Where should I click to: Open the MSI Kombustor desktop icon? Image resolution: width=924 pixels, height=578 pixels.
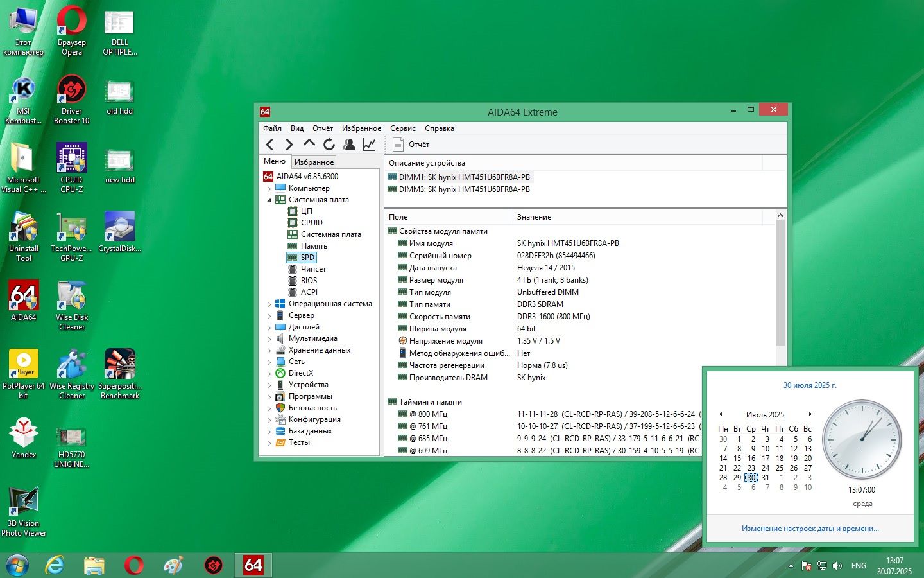coord(24,100)
